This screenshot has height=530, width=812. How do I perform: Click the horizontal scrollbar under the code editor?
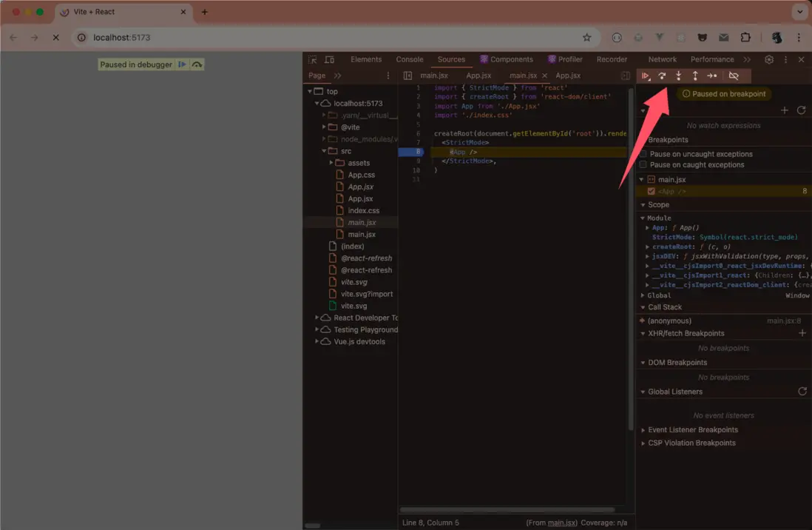pos(507,510)
